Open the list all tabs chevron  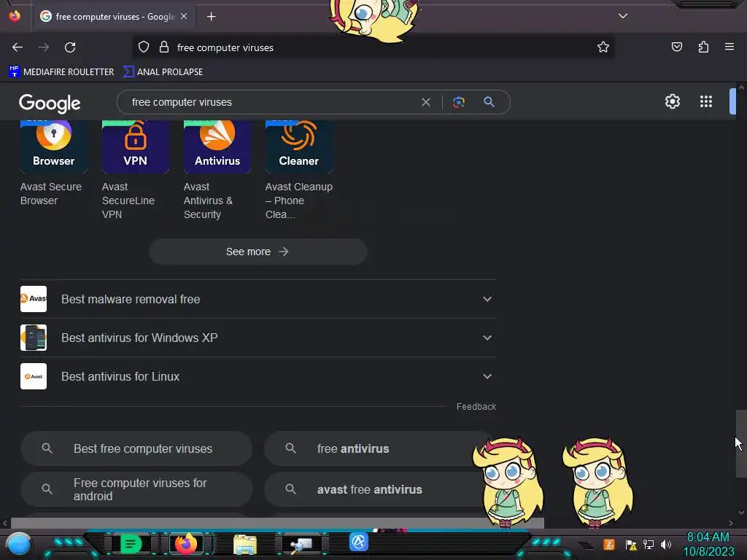(x=623, y=16)
